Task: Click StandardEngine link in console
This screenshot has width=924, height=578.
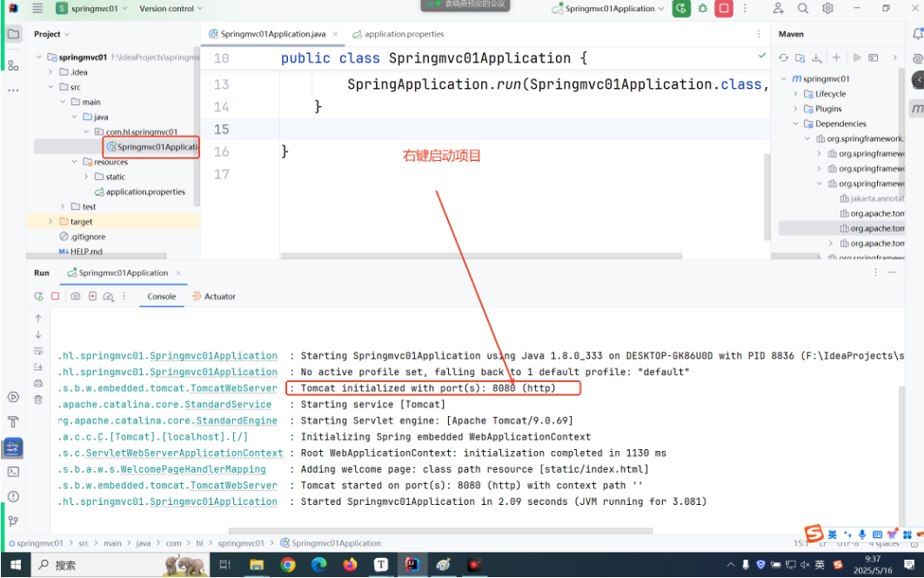Action: point(237,420)
